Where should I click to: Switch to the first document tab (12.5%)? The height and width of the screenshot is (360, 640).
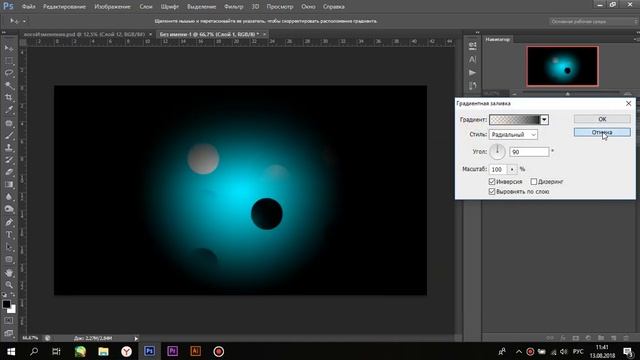tap(84, 34)
